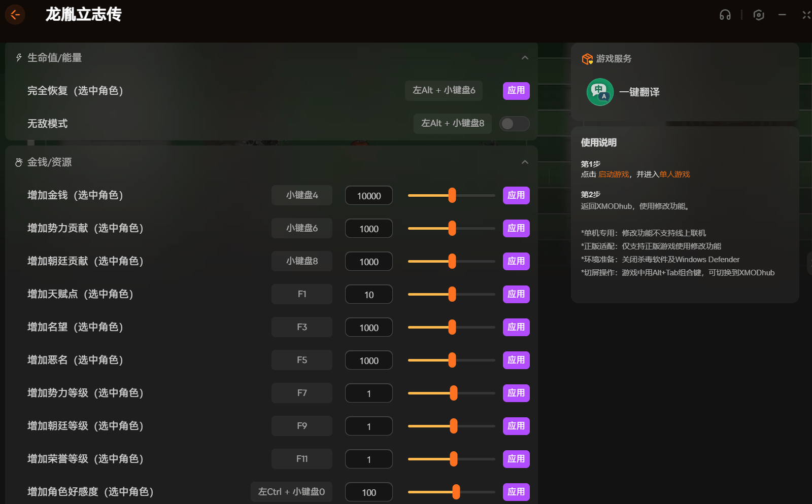Click the 启动游戏 link
This screenshot has height=504, width=812.
[x=613, y=174]
